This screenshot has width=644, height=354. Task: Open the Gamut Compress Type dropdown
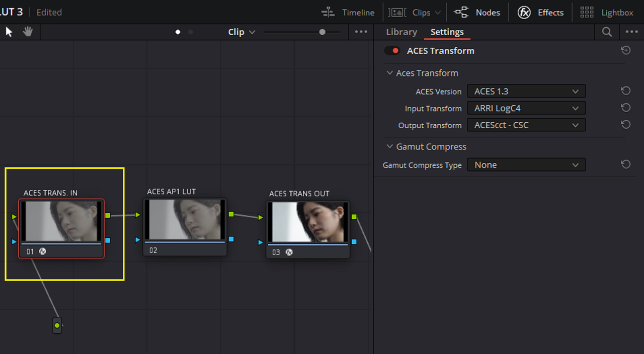click(x=526, y=165)
